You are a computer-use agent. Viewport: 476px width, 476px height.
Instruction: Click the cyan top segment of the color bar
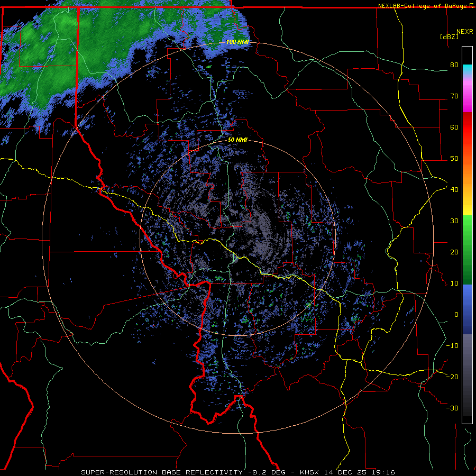[x=467, y=69]
